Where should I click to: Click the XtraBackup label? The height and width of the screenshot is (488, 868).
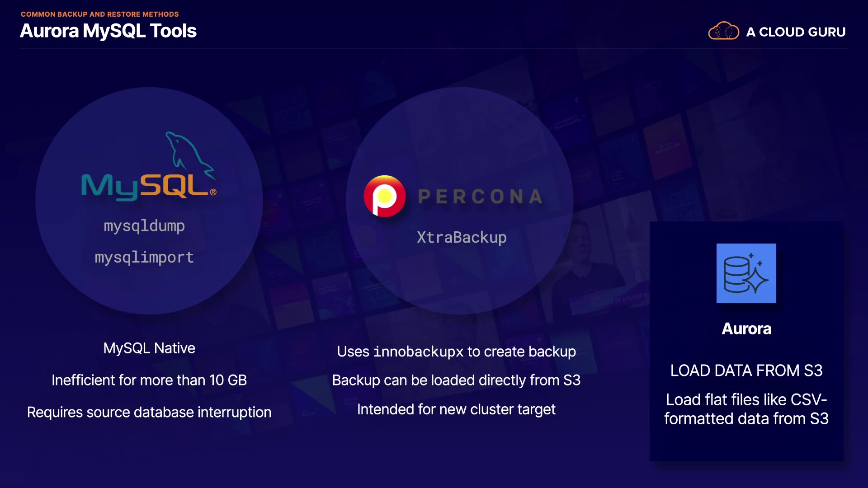pyautogui.click(x=462, y=237)
